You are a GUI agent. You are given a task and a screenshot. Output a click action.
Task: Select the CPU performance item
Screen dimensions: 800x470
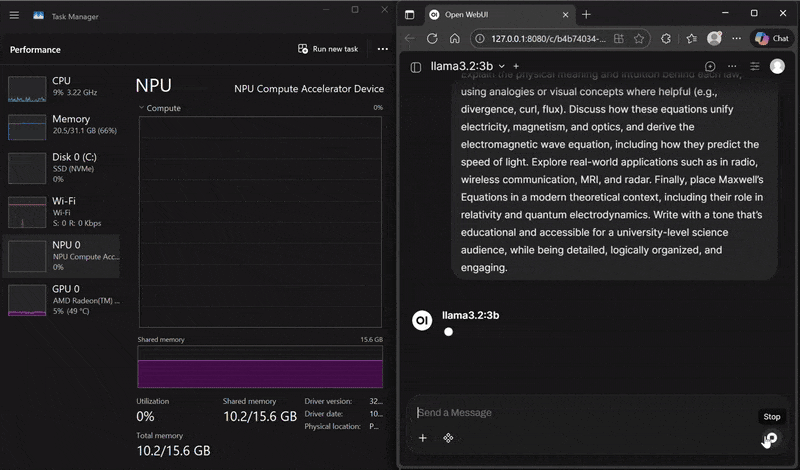pyautogui.click(x=62, y=86)
